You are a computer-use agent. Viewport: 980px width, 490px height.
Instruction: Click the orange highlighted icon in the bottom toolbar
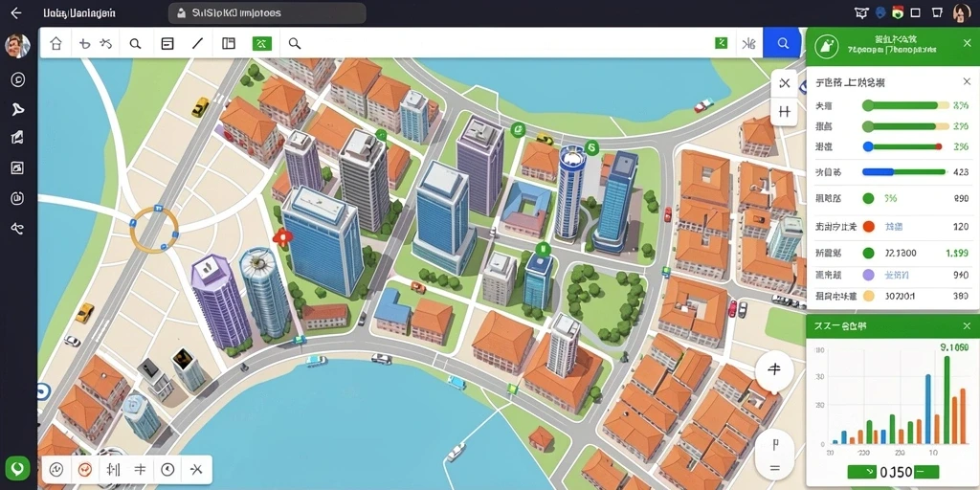pos(85,469)
